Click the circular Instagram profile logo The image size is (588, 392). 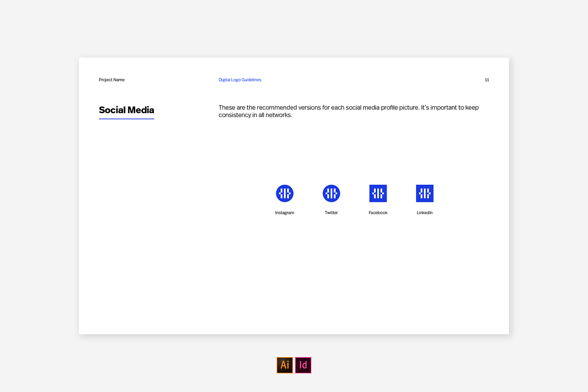pyautogui.click(x=284, y=194)
